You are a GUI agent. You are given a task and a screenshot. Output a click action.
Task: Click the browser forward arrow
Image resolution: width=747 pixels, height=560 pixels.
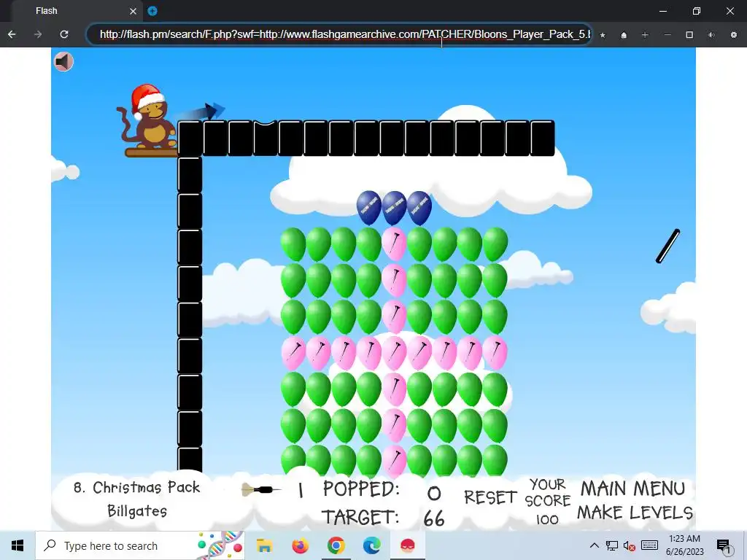coord(38,34)
